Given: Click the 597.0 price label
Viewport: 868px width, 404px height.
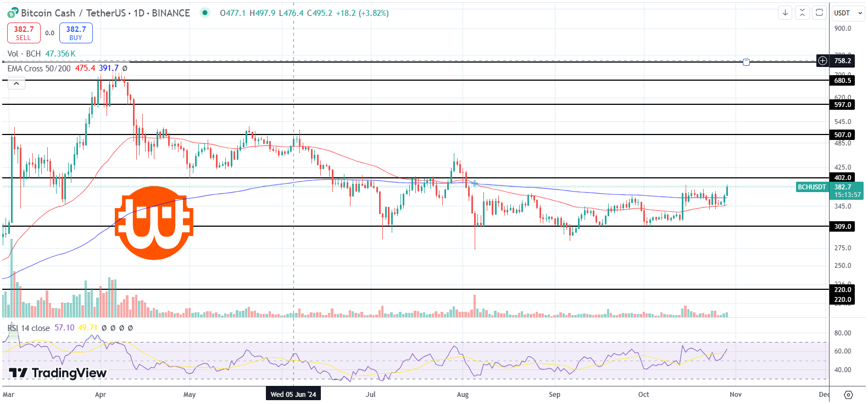Looking at the screenshot, I should pyautogui.click(x=842, y=105).
